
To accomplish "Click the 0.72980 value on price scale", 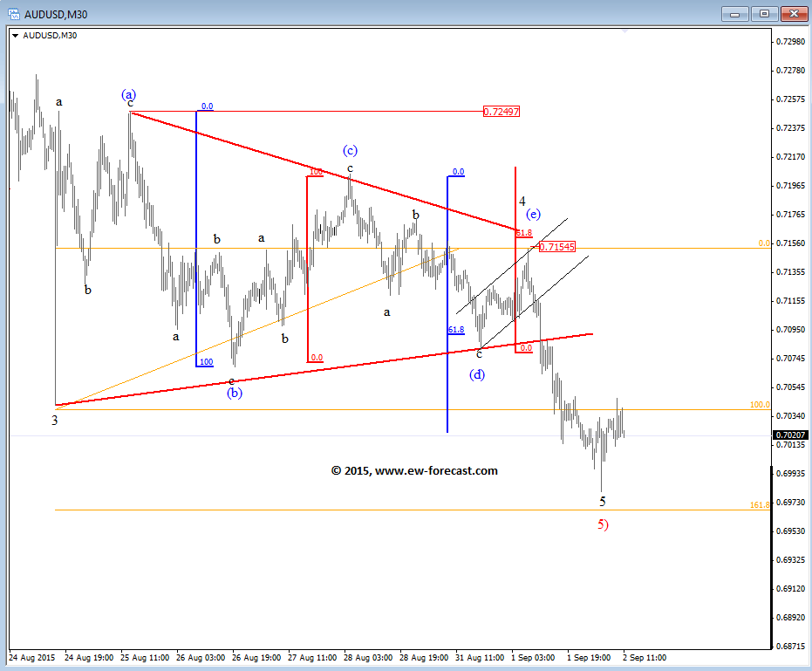I will pyautogui.click(x=789, y=41).
